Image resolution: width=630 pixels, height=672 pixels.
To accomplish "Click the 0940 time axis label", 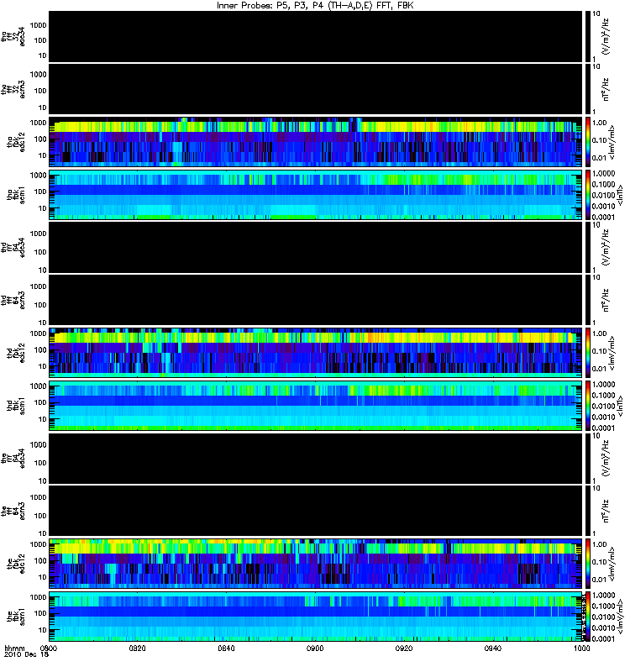I will (493, 648).
